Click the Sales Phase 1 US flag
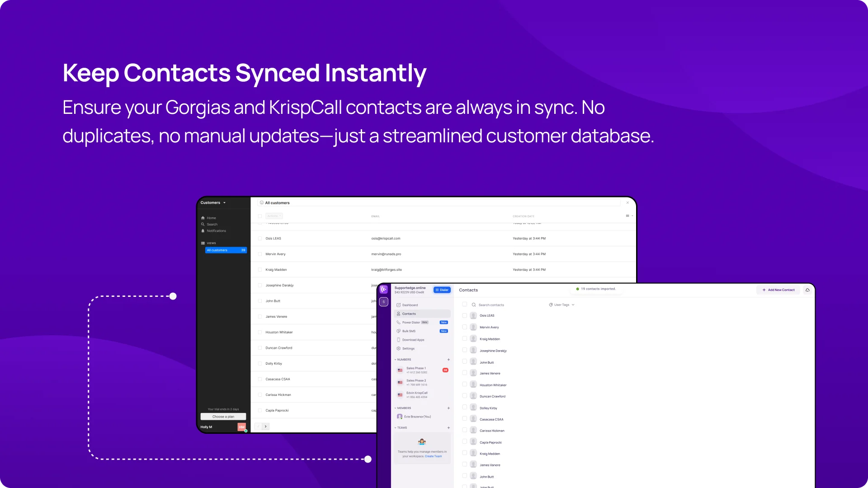868x488 pixels. (400, 371)
